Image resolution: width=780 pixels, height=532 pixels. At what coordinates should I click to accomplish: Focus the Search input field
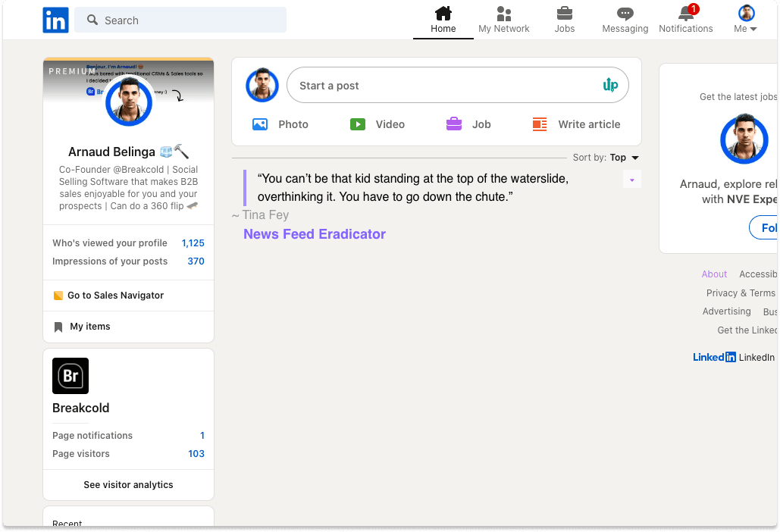tap(180, 20)
